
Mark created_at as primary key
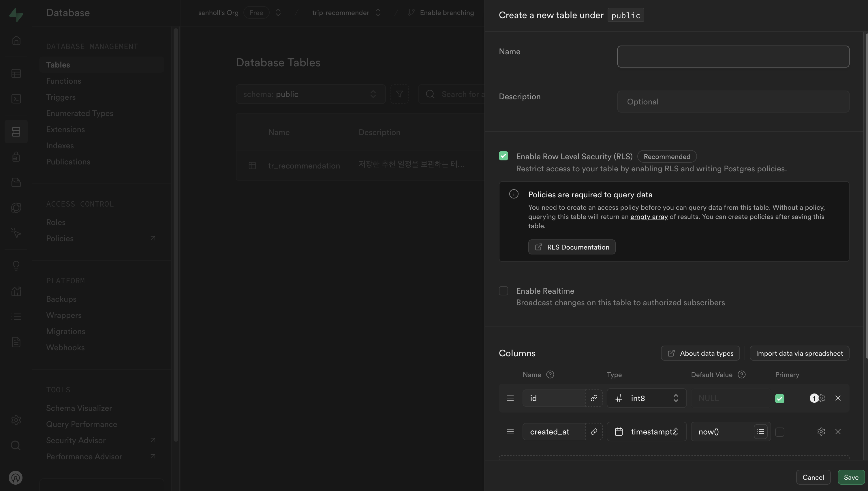(x=779, y=432)
